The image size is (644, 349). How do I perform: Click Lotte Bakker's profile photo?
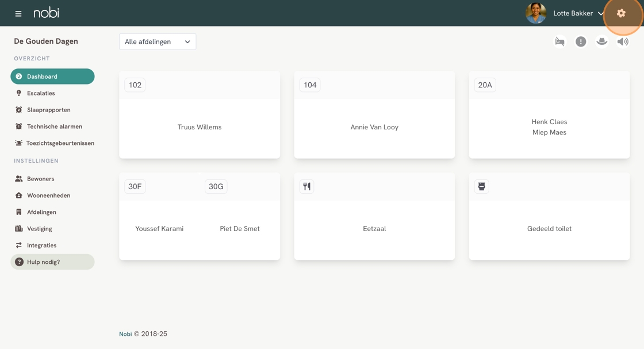pos(536,13)
